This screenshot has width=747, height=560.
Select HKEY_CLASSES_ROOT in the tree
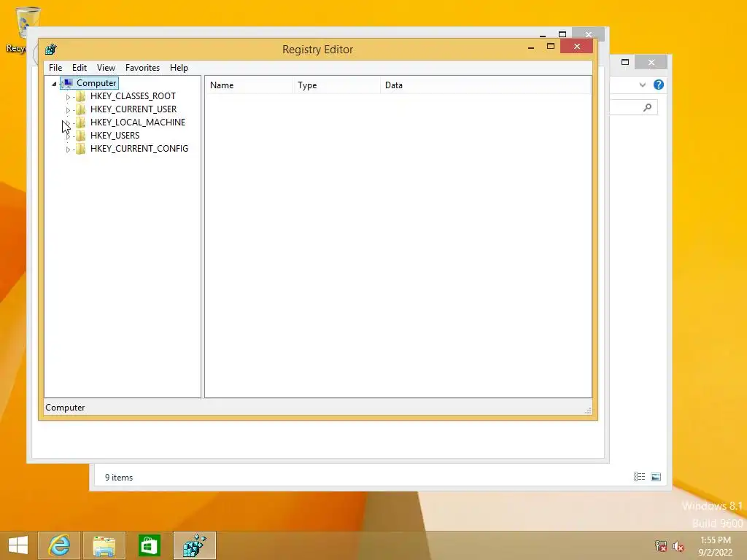(133, 96)
